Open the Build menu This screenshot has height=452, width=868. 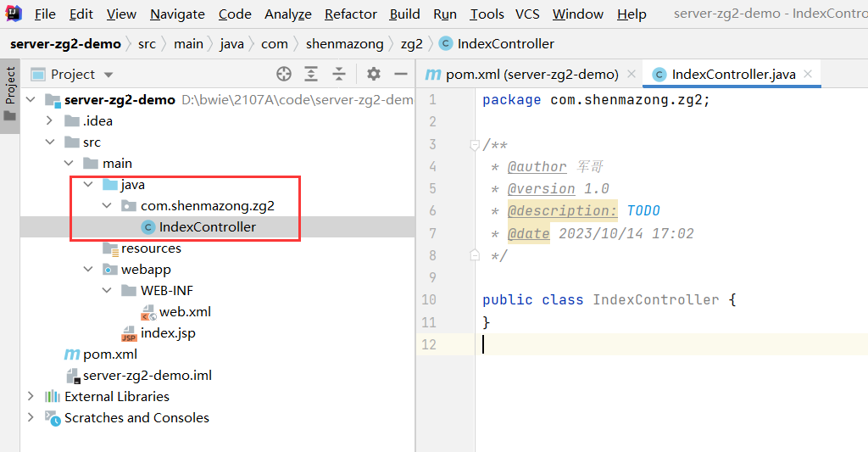(404, 14)
